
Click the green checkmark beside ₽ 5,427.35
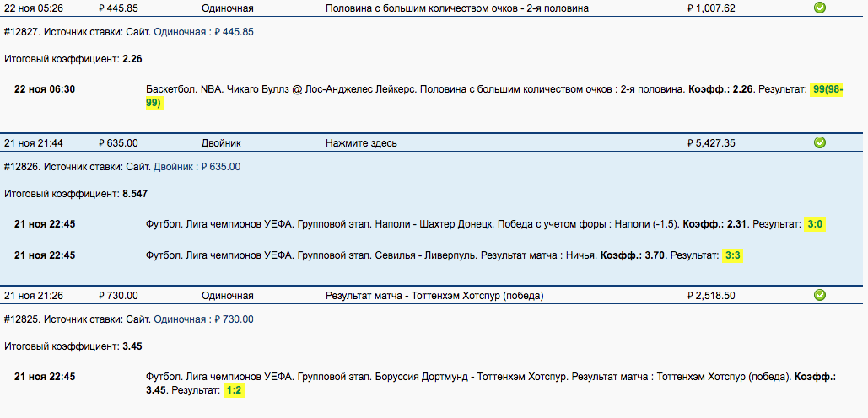[820, 143]
